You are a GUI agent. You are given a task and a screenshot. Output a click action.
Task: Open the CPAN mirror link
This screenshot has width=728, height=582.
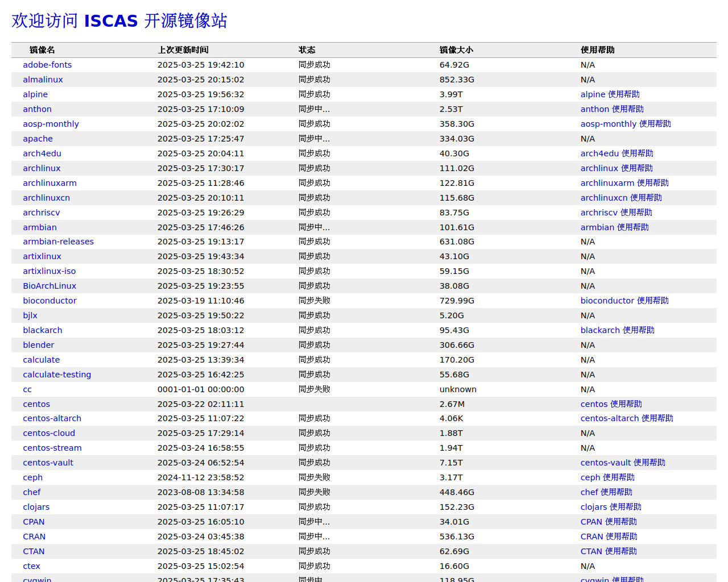pyautogui.click(x=34, y=522)
